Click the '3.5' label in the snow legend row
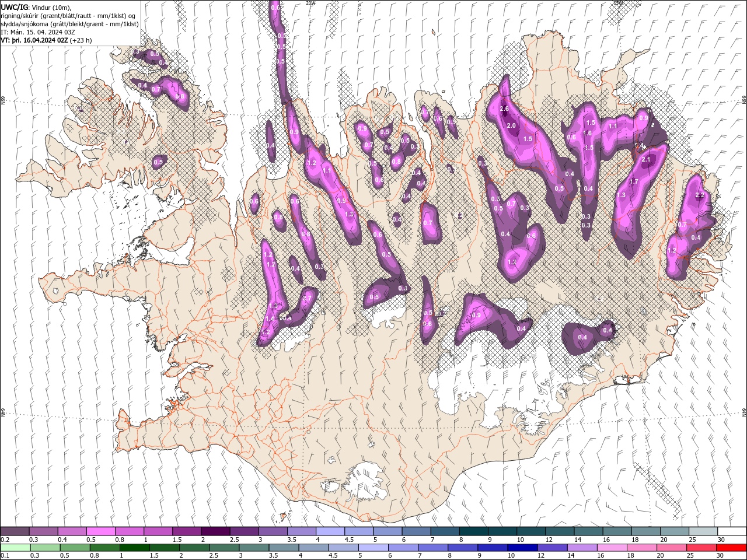Image resolution: width=747 pixels, height=560 pixels. (291, 540)
